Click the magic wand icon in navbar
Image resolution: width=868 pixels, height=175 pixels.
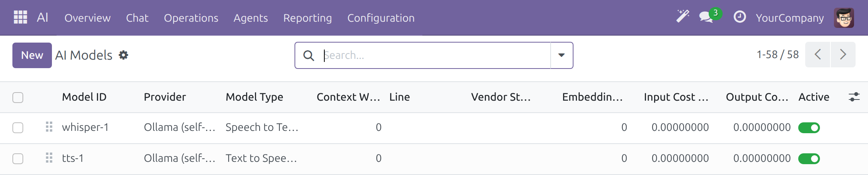[683, 17]
